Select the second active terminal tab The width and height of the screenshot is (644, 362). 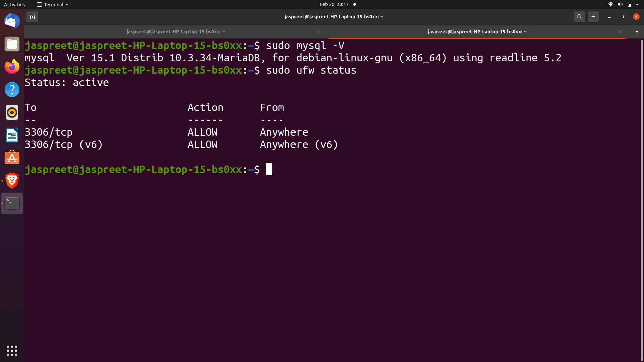(x=477, y=32)
